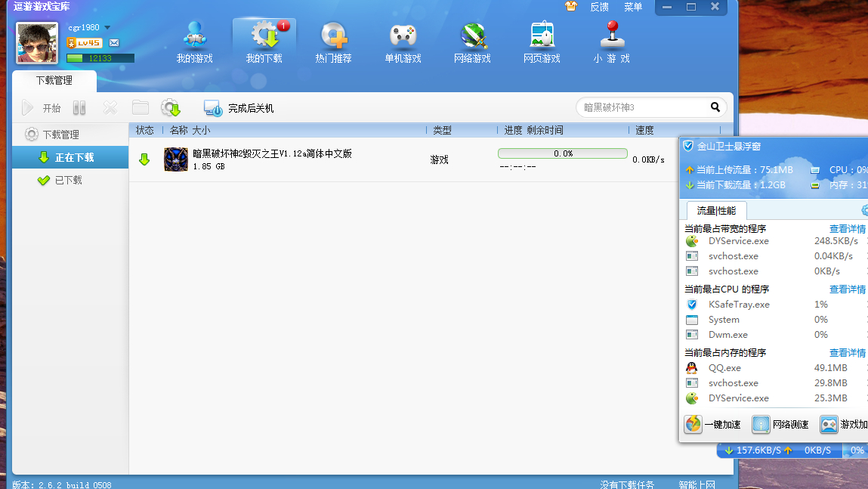The image size is (868, 489).
Task: Select DYService.exe 25.3MB row
Action: click(x=774, y=398)
